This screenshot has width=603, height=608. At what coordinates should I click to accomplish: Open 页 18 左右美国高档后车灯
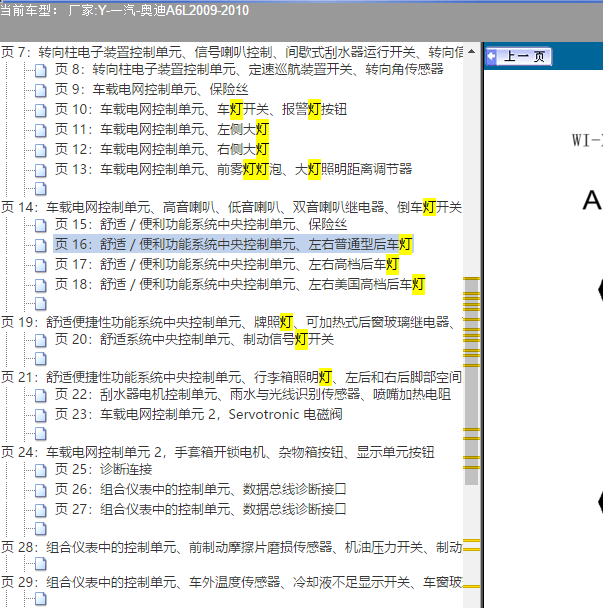240,284
